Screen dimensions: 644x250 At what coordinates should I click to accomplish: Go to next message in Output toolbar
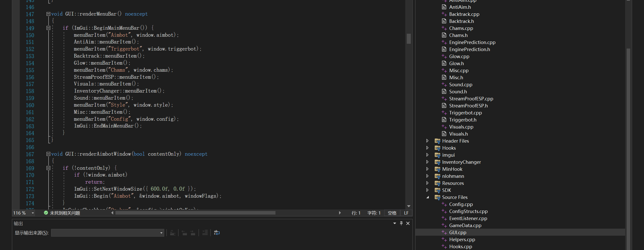pyautogui.click(x=193, y=232)
